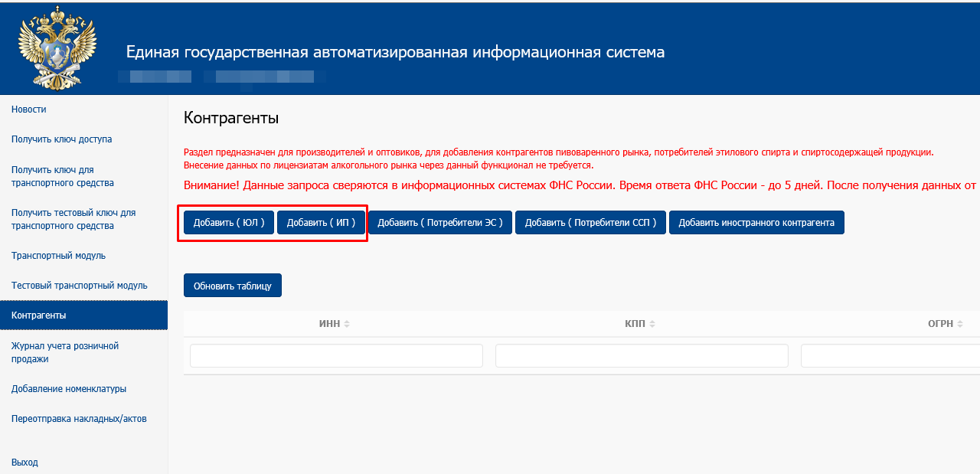Sort table by ИНН column arrows
Screen dimensions: 980x474
(x=347, y=325)
